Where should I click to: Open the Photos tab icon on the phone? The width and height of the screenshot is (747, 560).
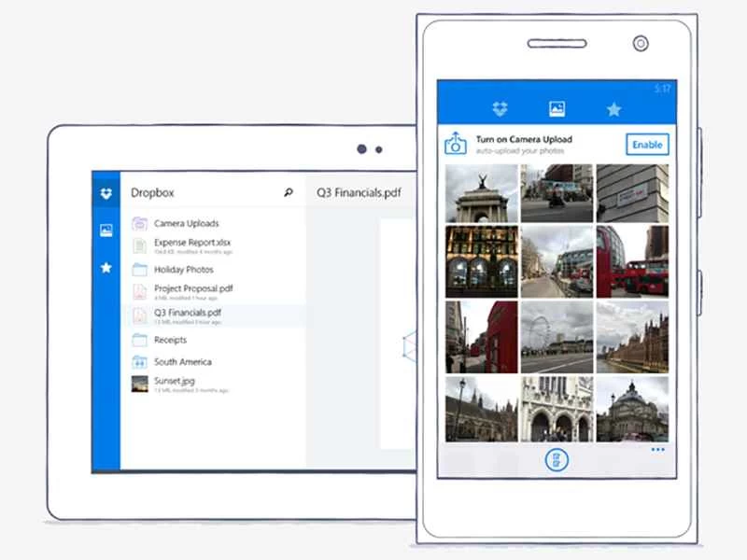(557, 108)
